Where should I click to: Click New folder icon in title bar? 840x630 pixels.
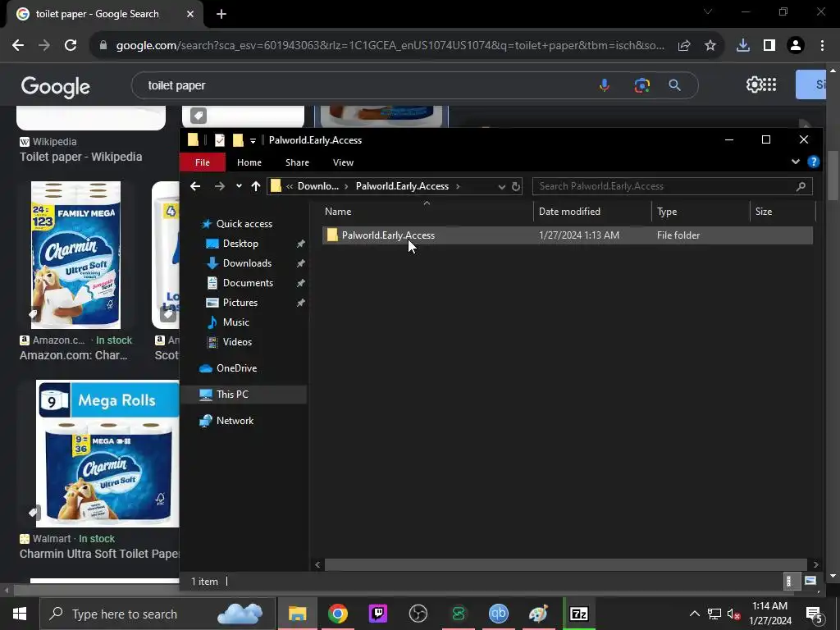[238, 140]
